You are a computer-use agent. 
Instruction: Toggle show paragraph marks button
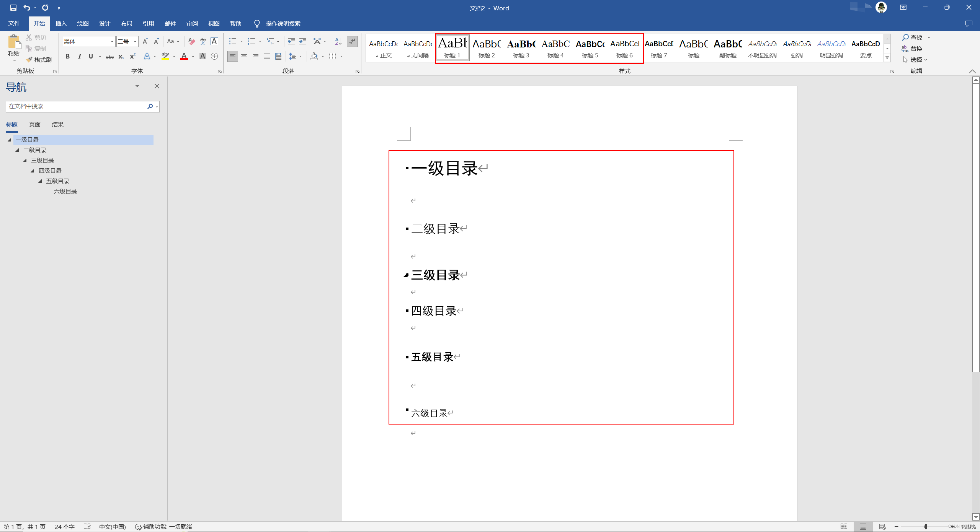352,41
